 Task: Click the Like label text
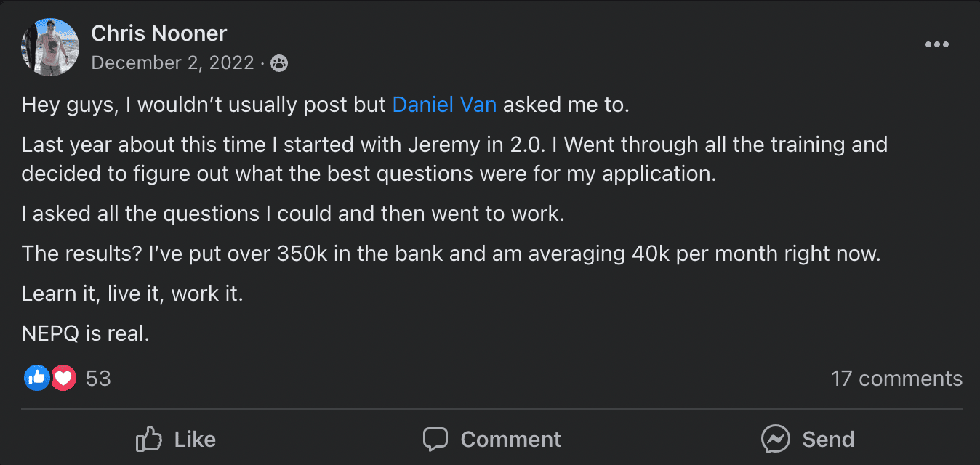click(x=195, y=440)
